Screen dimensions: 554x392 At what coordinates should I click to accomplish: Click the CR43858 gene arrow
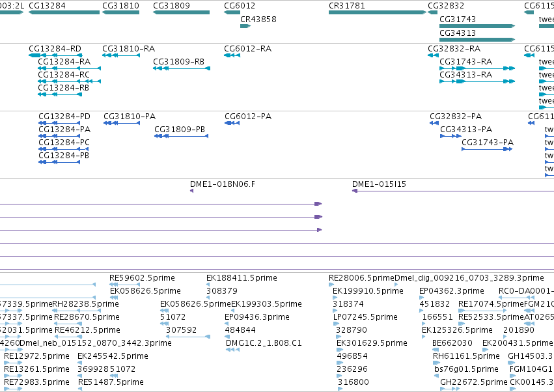pyautogui.click(x=245, y=26)
